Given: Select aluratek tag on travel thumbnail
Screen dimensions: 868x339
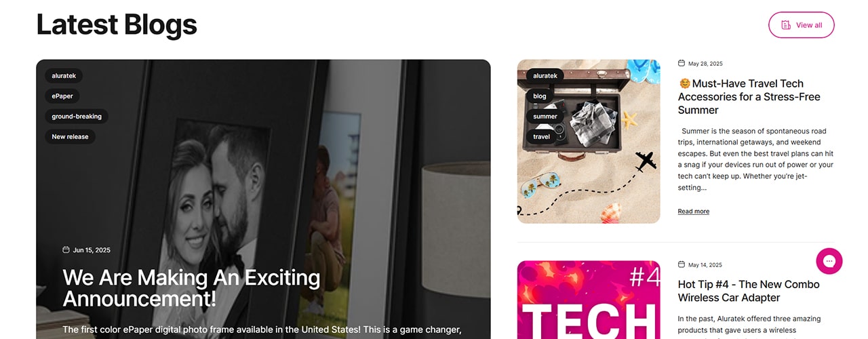Looking at the screenshot, I should [x=545, y=76].
